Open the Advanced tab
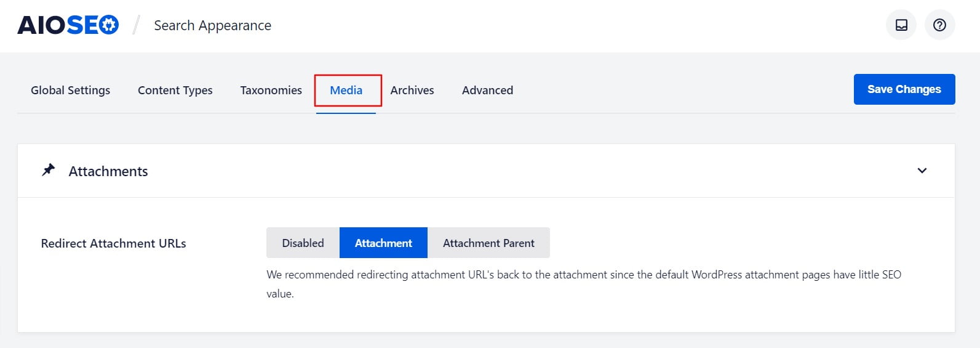Image resolution: width=980 pixels, height=348 pixels. [487, 91]
